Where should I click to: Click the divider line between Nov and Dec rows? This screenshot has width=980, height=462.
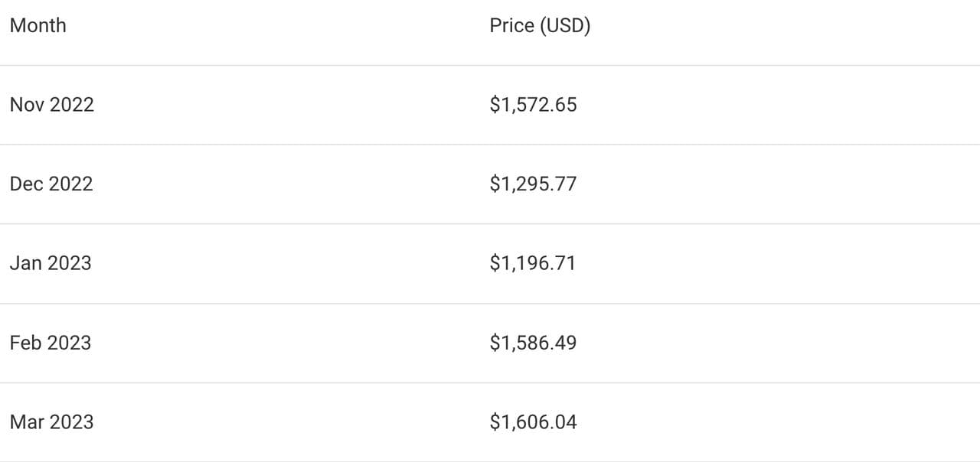[x=490, y=145]
